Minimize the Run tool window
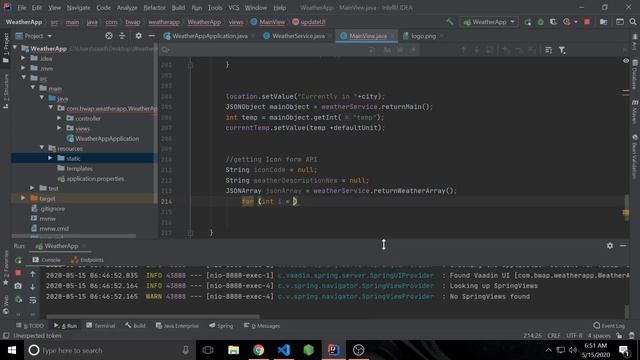 tap(623, 246)
